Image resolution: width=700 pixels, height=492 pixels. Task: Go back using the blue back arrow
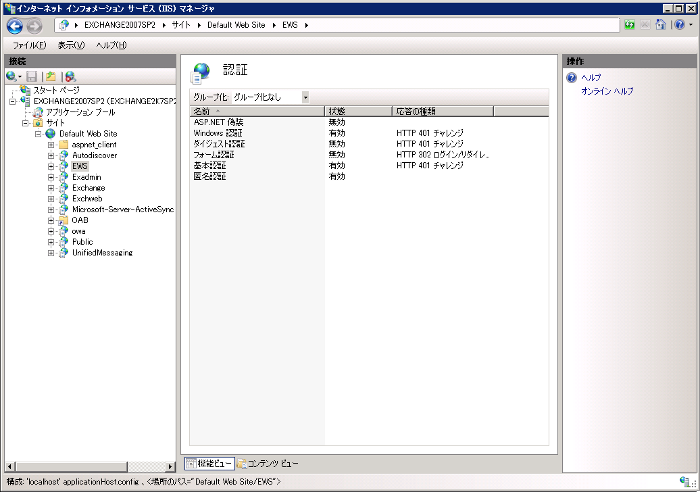(x=15, y=26)
